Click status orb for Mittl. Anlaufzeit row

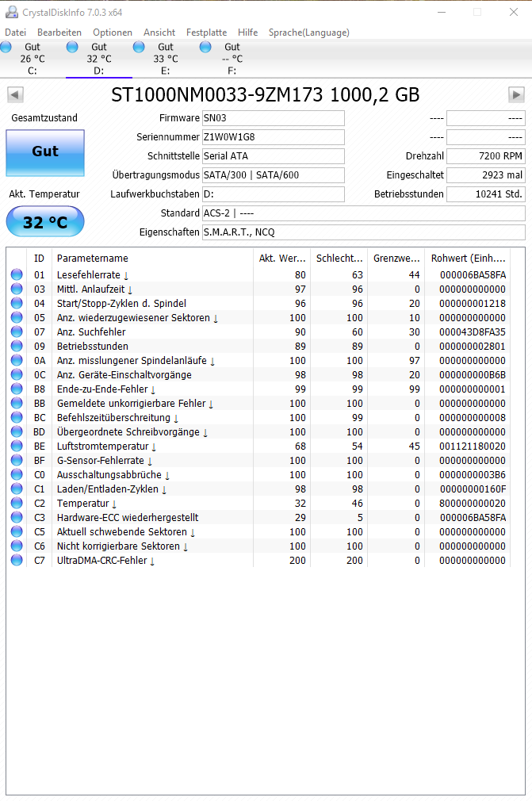click(x=17, y=289)
